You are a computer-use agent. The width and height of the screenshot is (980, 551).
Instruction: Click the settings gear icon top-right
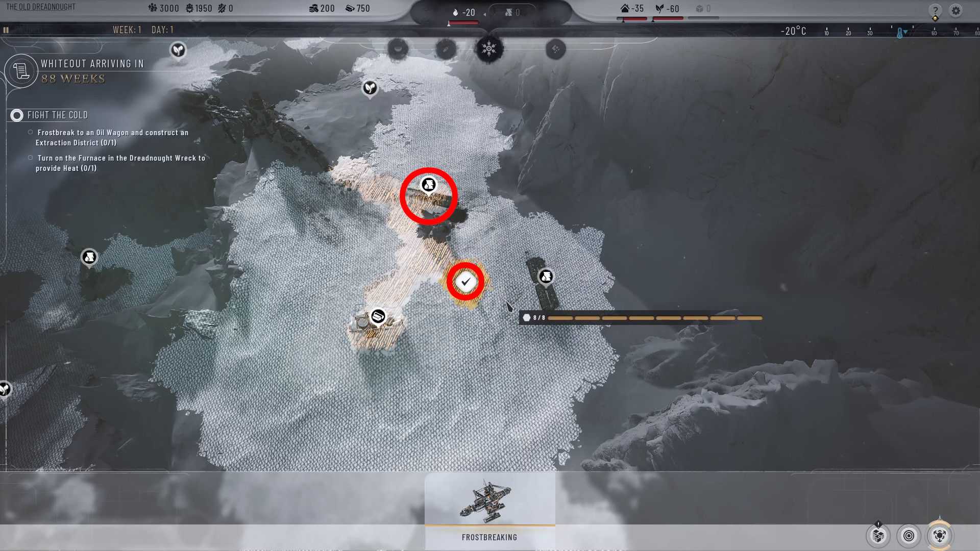point(957,10)
